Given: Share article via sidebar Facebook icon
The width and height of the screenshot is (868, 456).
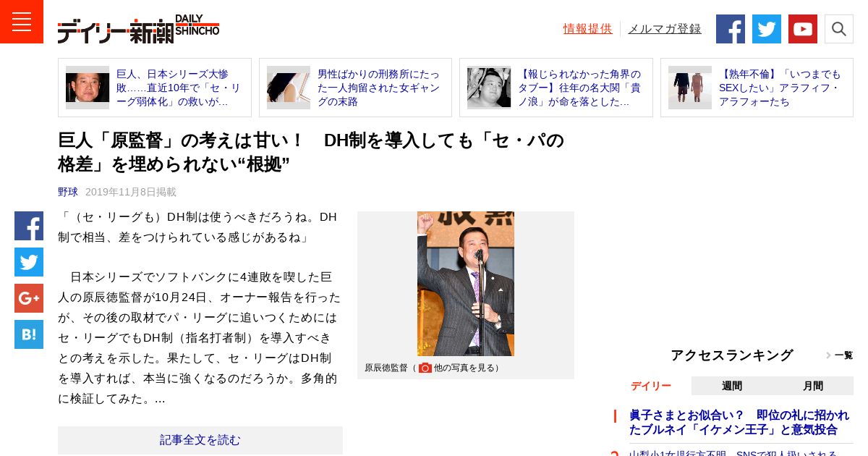Looking at the screenshot, I should click(x=29, y=226).
